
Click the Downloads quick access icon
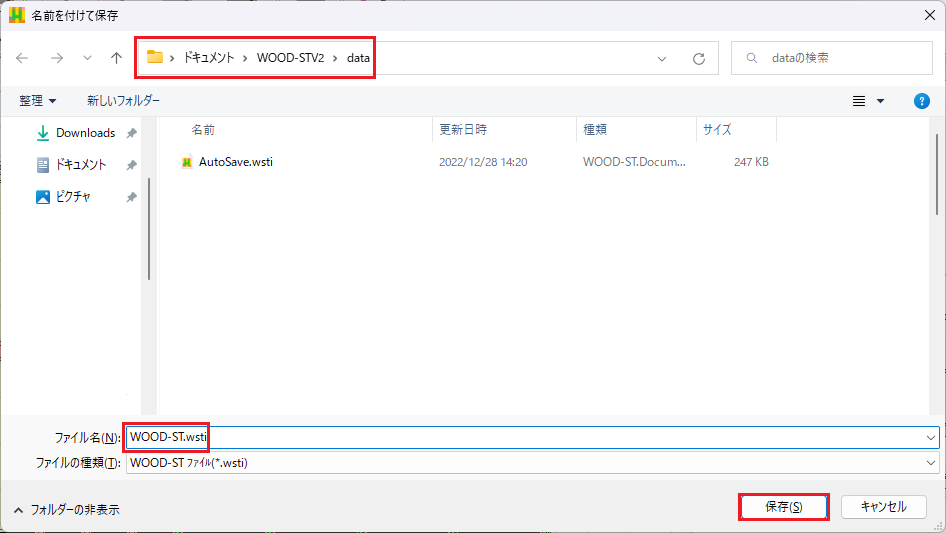coord(43,133)
